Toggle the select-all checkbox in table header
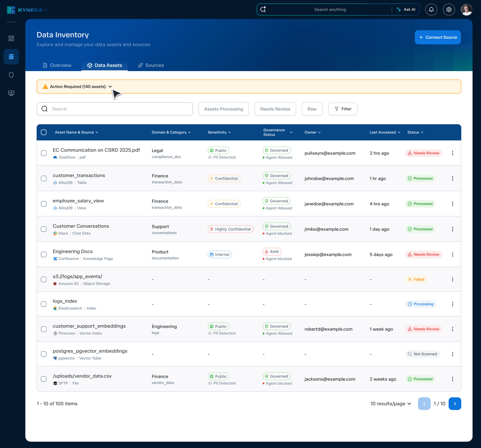This screenshot has width=481, height=448. (43, 132)
